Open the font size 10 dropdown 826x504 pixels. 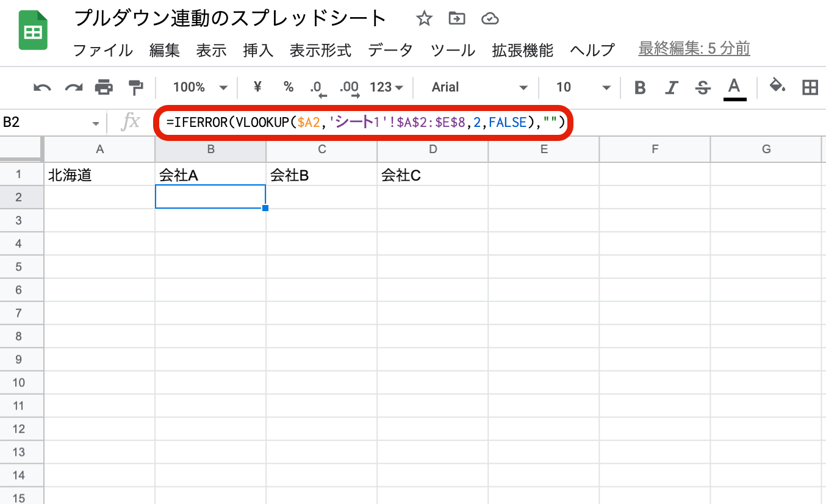(x=583, y=87)
